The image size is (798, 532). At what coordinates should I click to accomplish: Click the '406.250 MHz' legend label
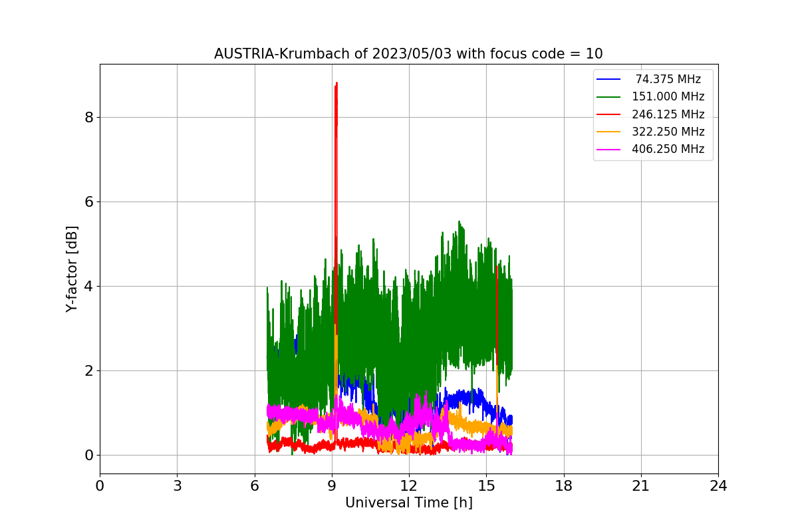point(668,149)
